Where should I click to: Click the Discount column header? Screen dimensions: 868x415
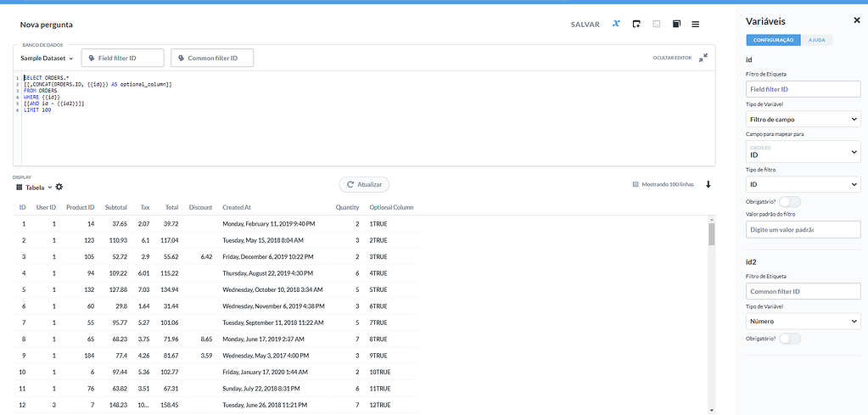pyautogui.click(x=200, y=207)
